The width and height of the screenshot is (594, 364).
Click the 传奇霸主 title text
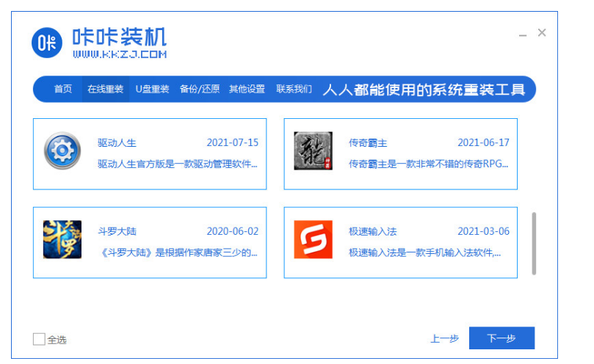tap(368, 143)
